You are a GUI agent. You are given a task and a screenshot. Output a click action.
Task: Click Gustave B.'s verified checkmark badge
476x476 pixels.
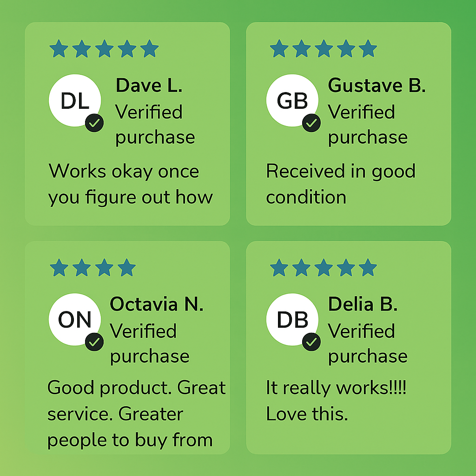(x=311, y=123)
